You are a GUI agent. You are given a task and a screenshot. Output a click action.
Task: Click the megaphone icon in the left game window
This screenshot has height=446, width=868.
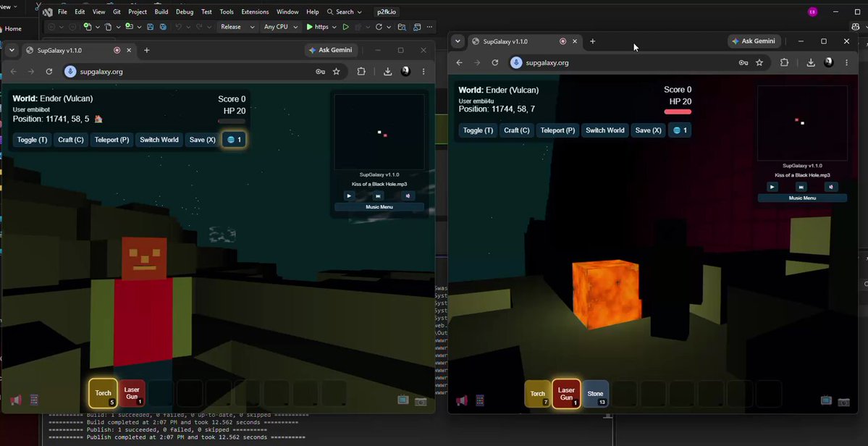[16, 400]
